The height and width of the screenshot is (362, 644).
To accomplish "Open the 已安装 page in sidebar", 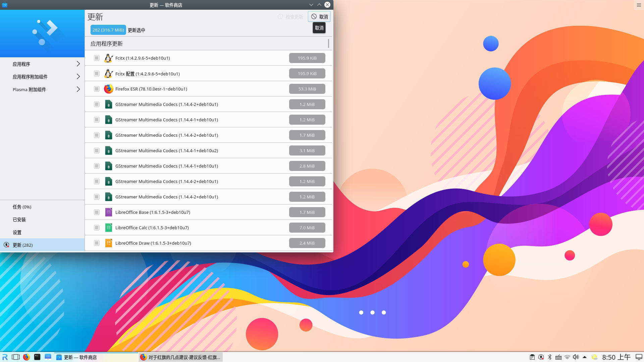I will 19,220.
